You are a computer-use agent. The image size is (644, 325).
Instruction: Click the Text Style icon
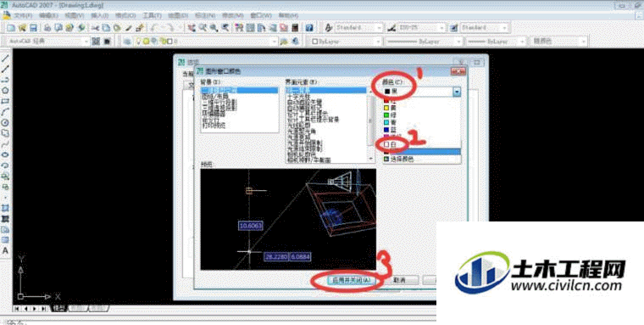click(329, 28)
